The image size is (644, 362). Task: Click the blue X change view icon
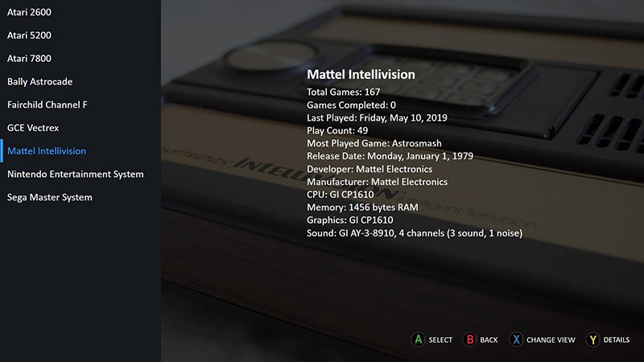click(516, 339)
